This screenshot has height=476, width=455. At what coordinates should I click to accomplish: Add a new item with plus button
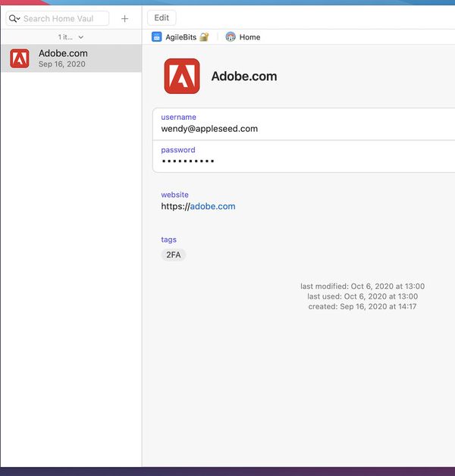pyautogui.click(x=125, y=18)
